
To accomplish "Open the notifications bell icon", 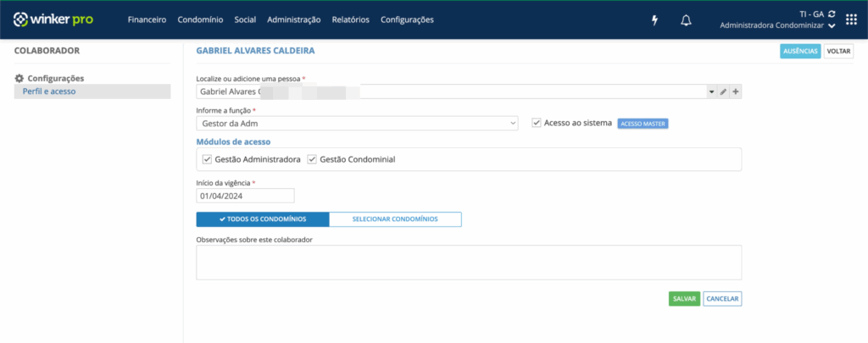I will [x=686, y=20].
